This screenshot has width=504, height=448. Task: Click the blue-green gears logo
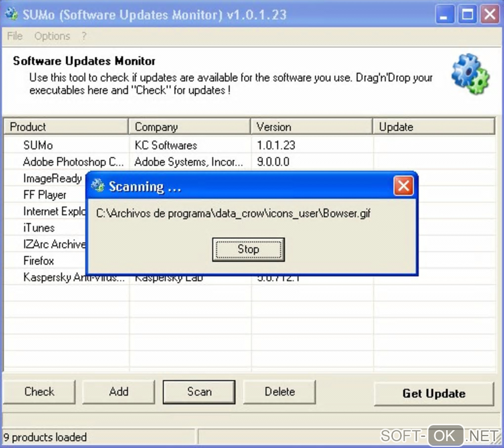(470, 74)
